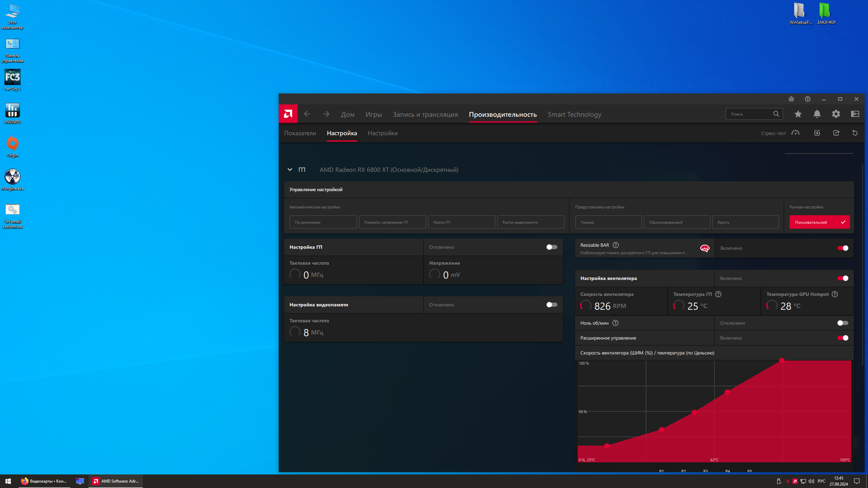
Task: Click the Разгон ГП auto-overclock button
Action: point(461,222)
